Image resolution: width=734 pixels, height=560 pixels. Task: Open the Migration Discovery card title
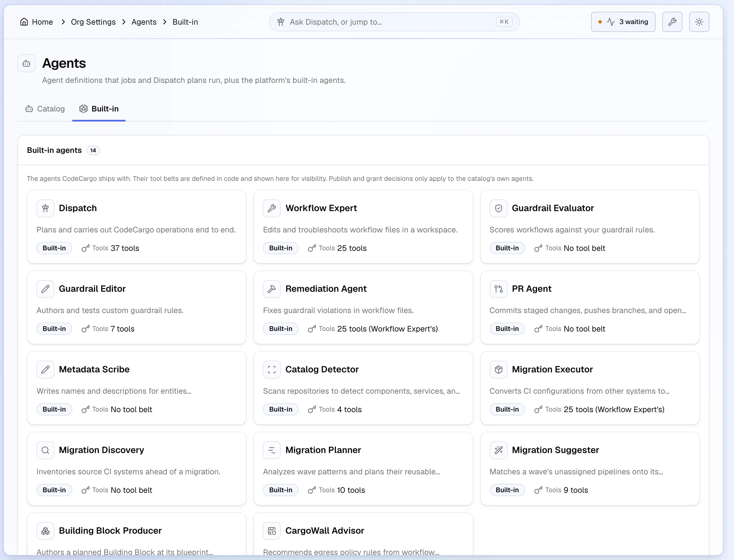tap(101, 450)
